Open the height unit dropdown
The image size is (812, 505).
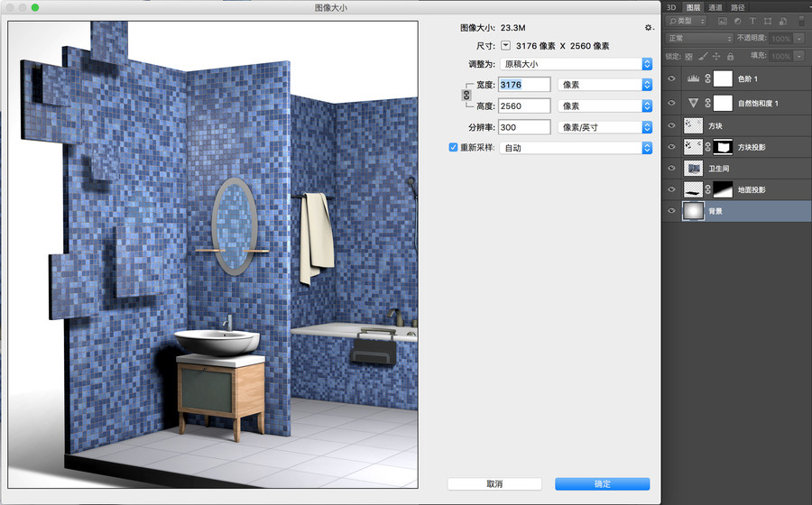tap(604, 106)
